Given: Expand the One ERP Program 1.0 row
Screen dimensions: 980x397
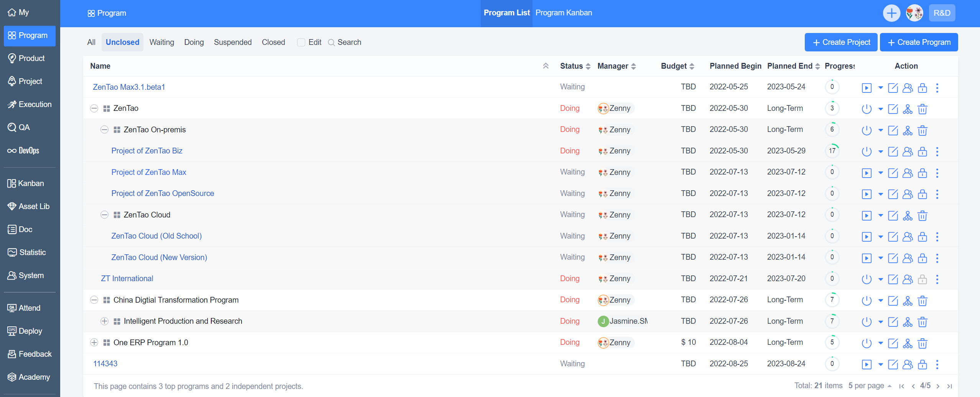Looking at the screenshot, I should (94, 343).
